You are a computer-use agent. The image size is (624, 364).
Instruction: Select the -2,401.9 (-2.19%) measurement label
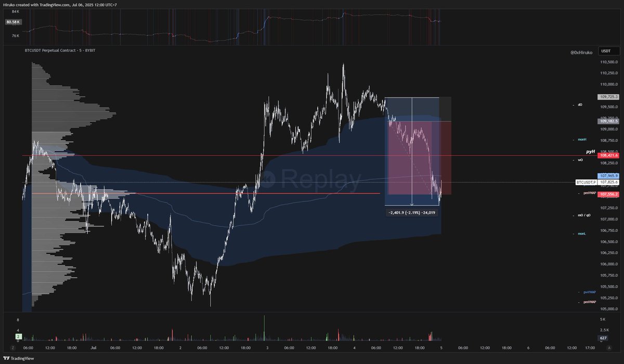412,213
